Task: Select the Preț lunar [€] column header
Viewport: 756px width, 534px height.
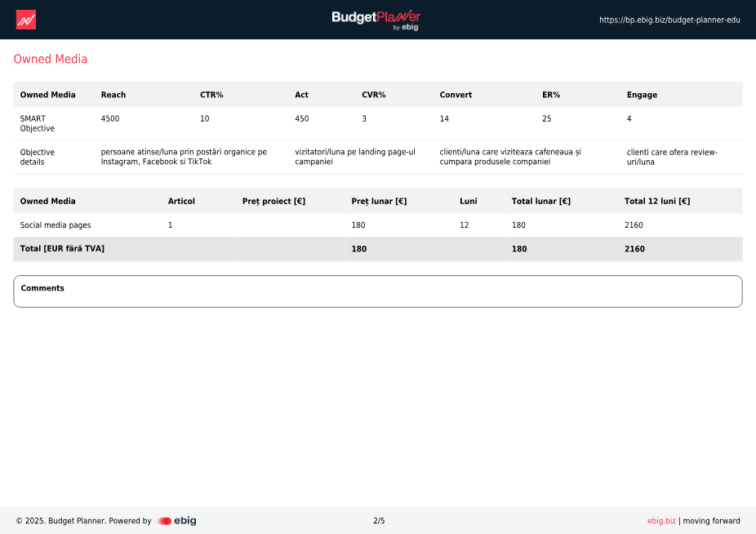Action: pos(379,201)
